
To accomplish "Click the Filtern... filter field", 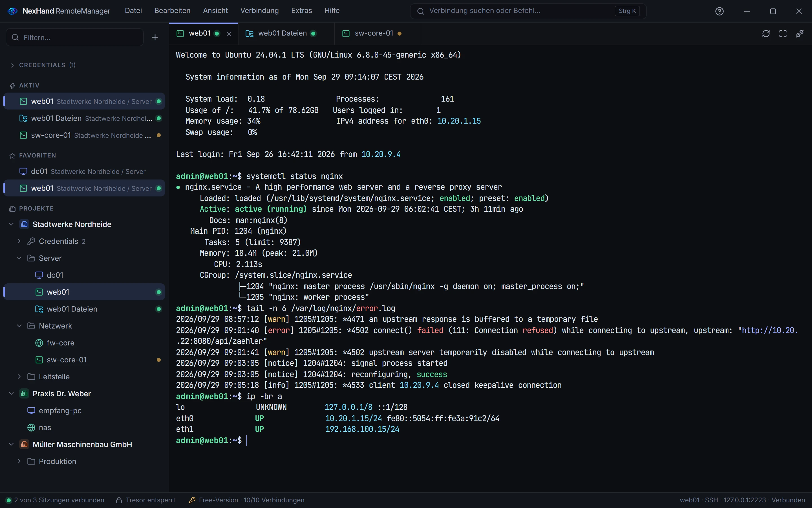I will pyautogui.click(x=75, y=37).
